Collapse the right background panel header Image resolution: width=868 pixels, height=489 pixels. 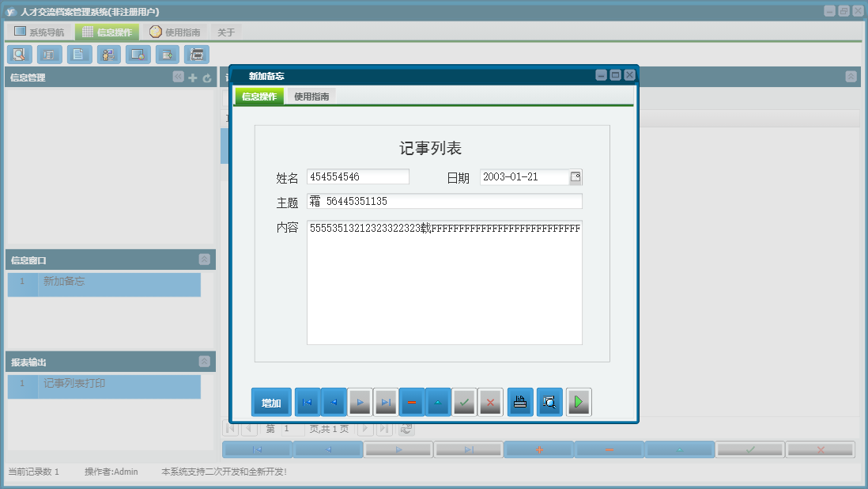[851, 77]
